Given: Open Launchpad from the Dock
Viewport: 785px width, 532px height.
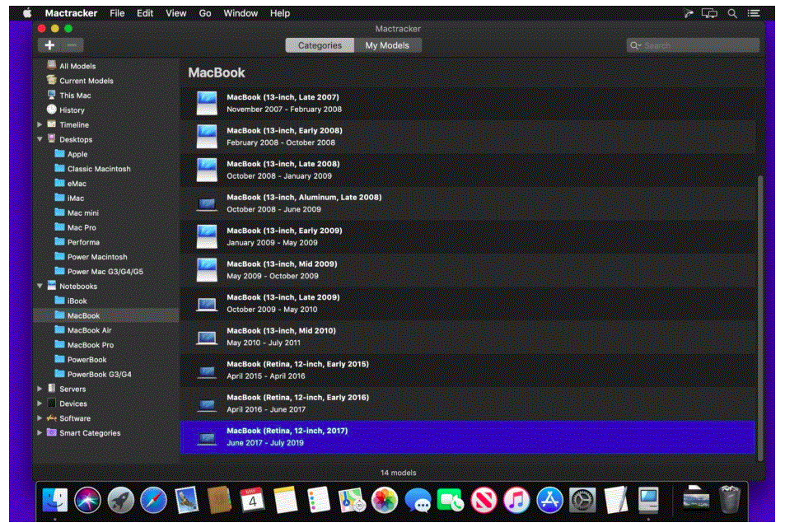Looking at the screenshot, I should (x=120, y=500).
